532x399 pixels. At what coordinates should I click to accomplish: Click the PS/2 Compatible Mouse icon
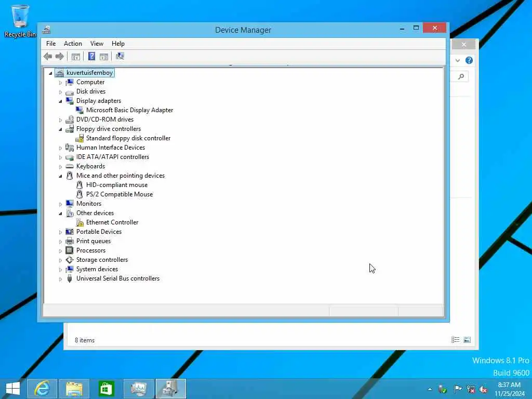79,194
